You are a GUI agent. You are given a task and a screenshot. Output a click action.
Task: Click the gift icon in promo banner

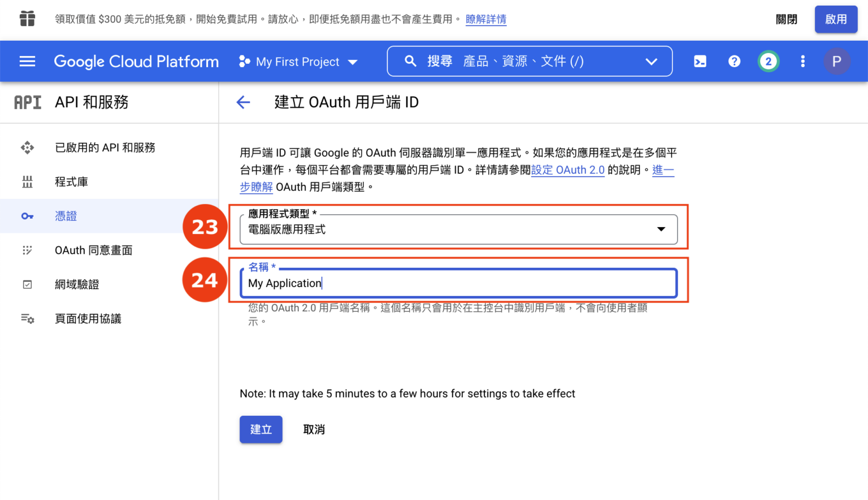click(x=27, y=19)
